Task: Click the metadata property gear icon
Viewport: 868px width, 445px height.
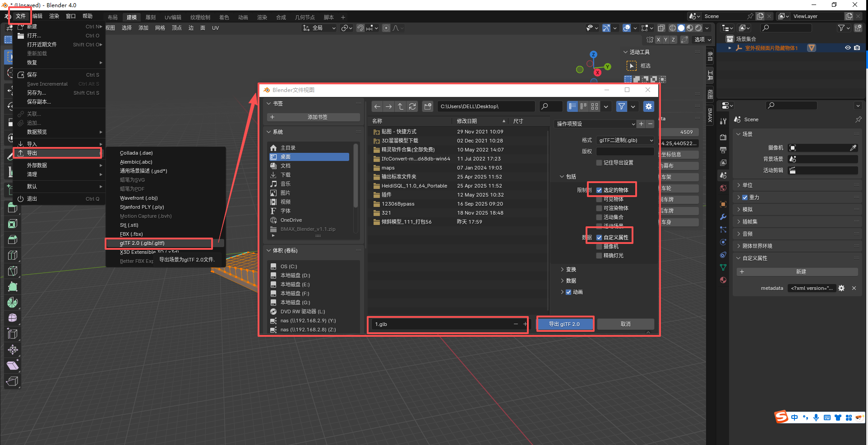Action: 841,288
